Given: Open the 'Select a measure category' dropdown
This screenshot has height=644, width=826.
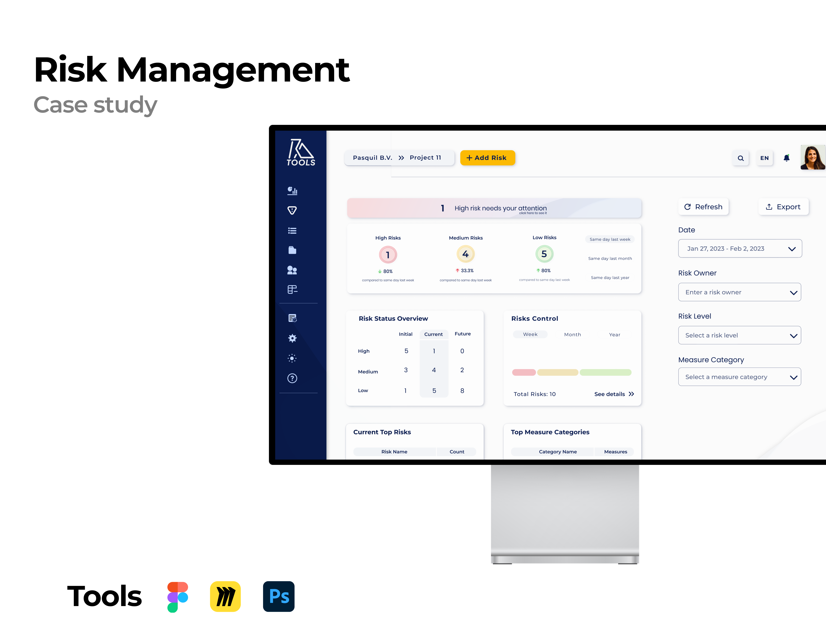Looking at the screenshot, I should pos(740,377).
